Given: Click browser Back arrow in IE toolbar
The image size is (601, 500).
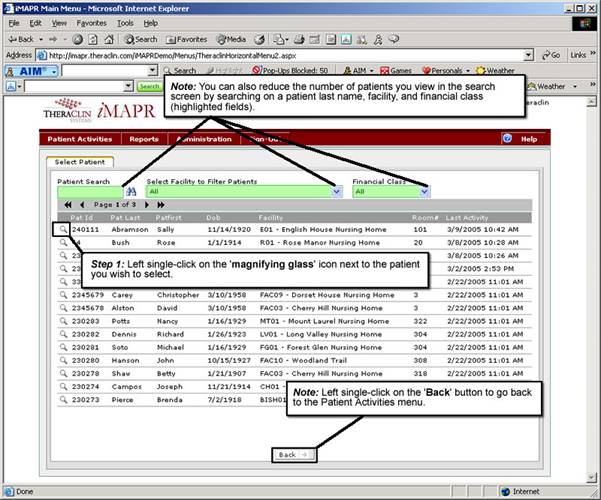Looking at the screenshot, I should click(22, 39).
